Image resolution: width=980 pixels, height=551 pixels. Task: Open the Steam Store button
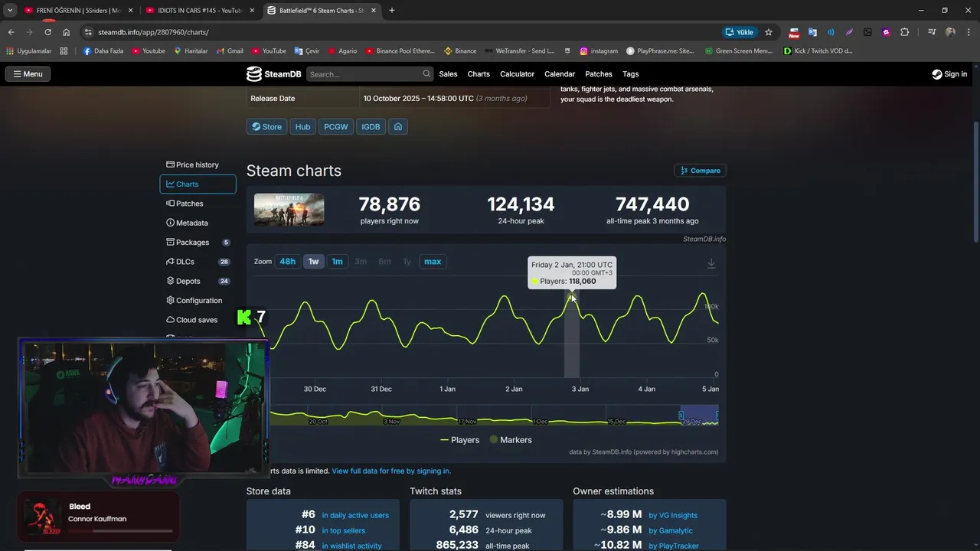coord(267,127)
